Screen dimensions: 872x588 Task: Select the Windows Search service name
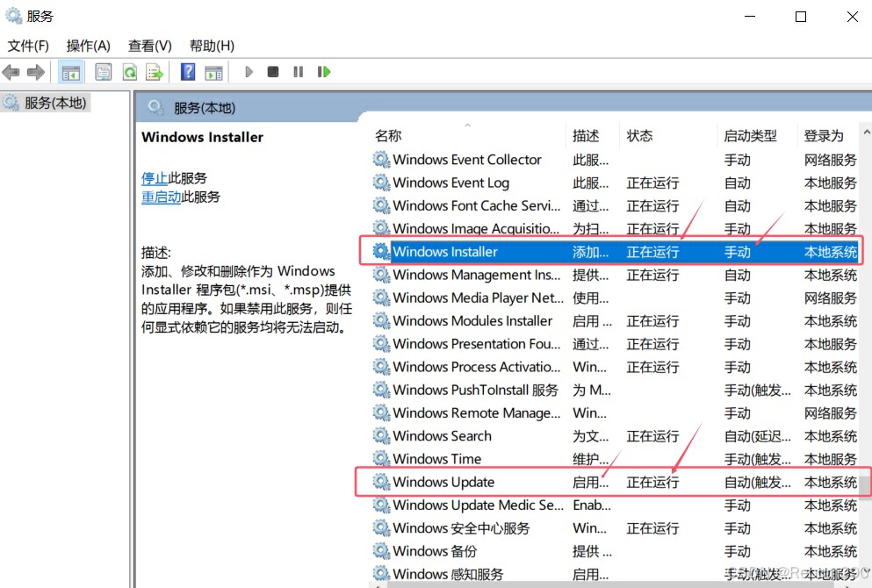click(442, 435)
